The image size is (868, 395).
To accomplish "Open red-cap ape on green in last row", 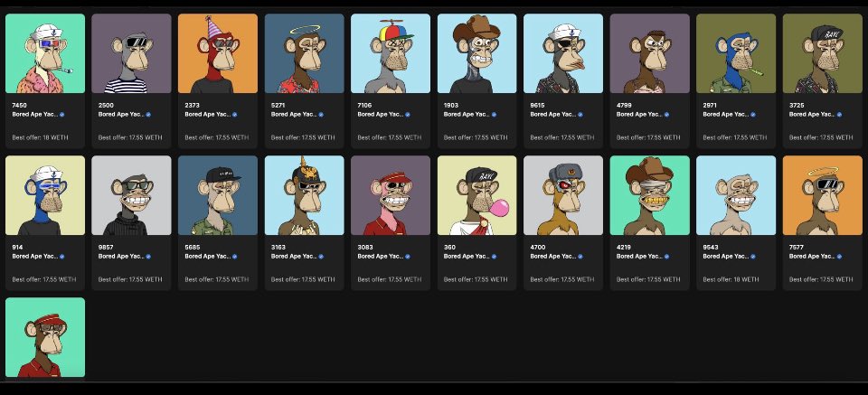I will point(45,337).
